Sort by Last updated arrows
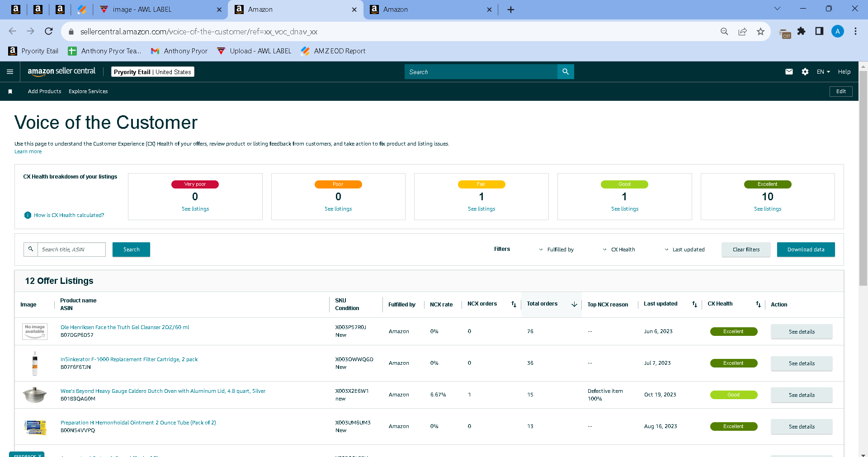This screenshot has width=868, height=457. click(694, 304)
